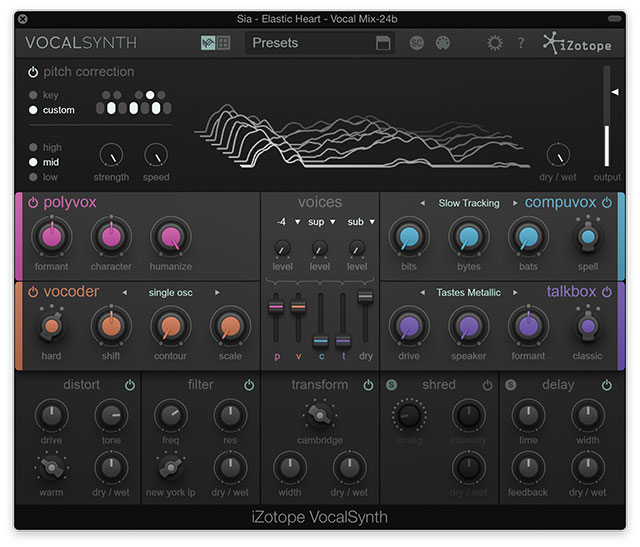The image size is (640, 547).
Task: Go to next compuvox preset after Slow Tracking
Action: click(x=516, y=203)
